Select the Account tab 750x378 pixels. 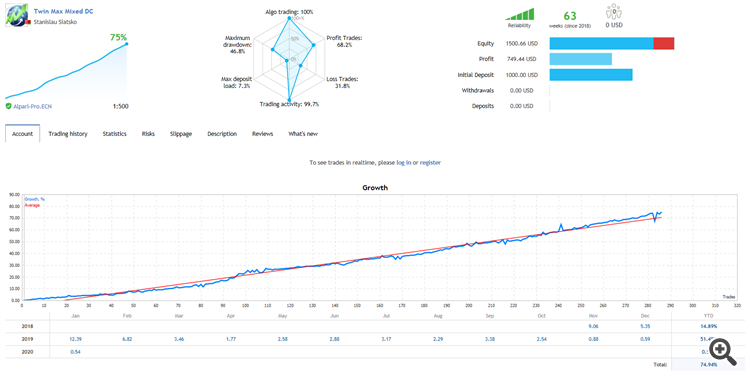click(22, 133)
